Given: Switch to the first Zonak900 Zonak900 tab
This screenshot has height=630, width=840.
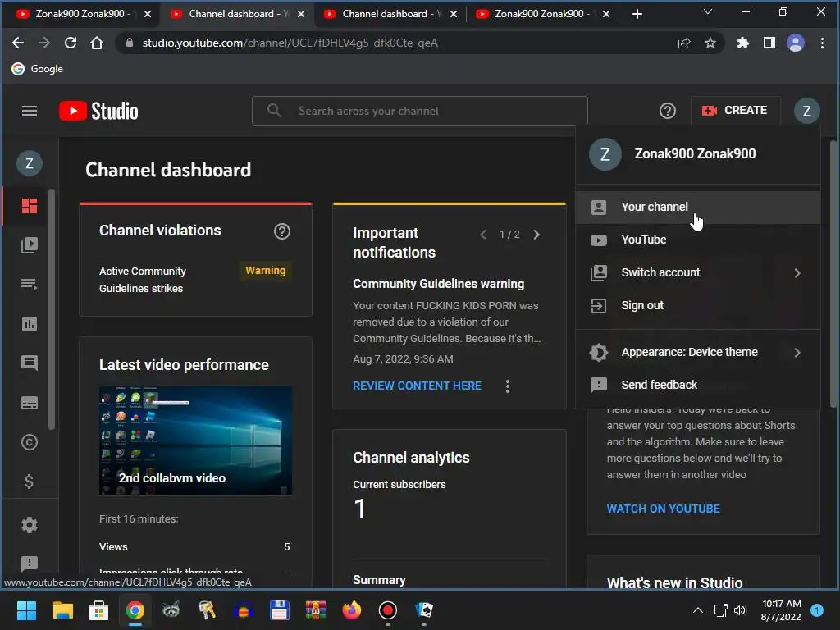Looking at the screenshot, I should click(x=80, y=14).
